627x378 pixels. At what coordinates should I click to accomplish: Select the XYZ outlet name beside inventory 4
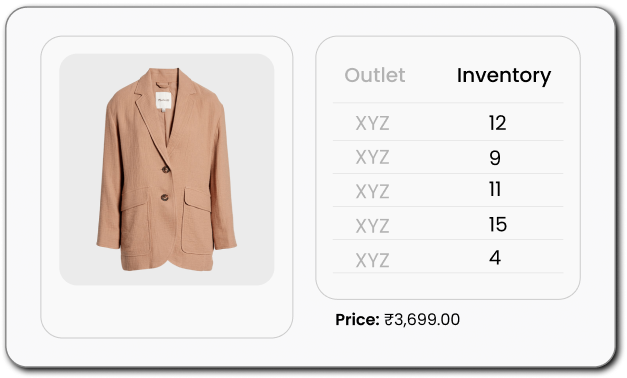[x=372, y=260]
